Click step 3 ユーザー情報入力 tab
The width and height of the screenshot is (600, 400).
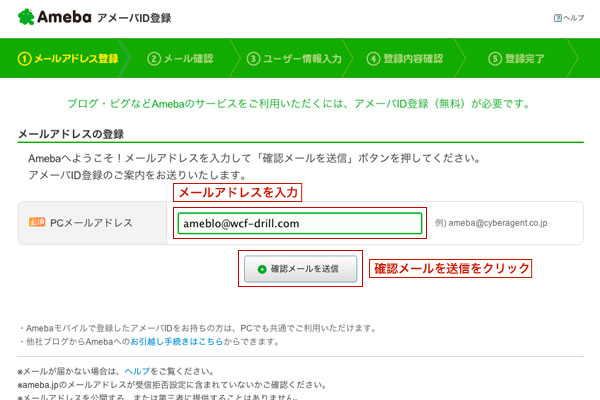point(294,59)
